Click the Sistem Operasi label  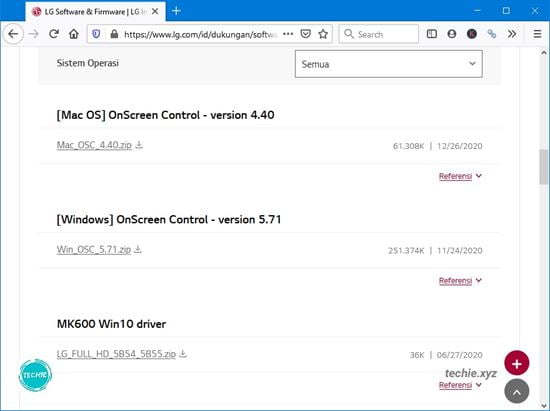click(88, 63)
